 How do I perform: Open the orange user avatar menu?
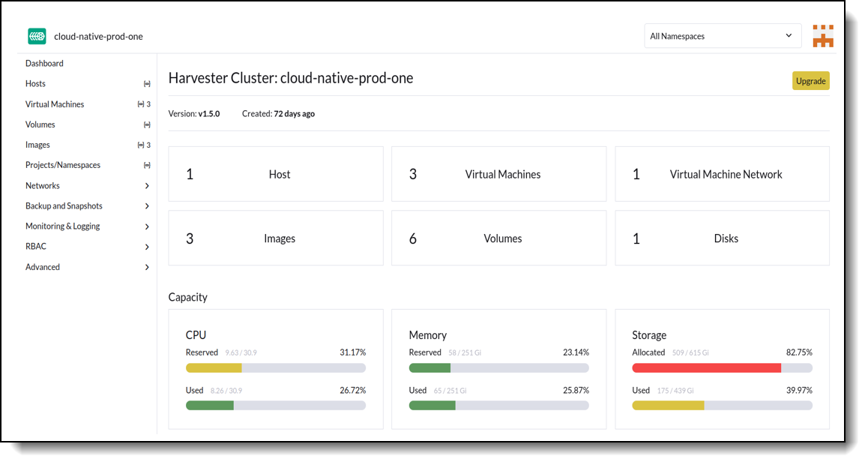tap(822, 36)
